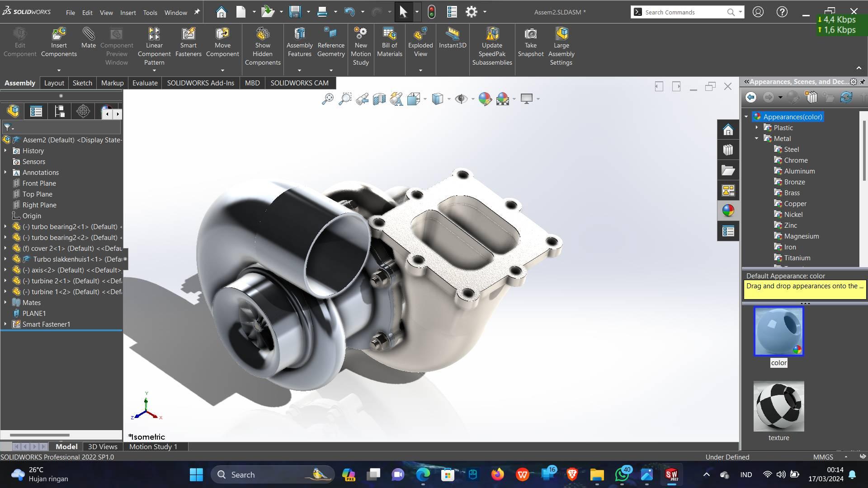The height and width of the screenshot is (488, 868).
Task: Expand the Mates folder in tree
Action: (x=5, y=303)
